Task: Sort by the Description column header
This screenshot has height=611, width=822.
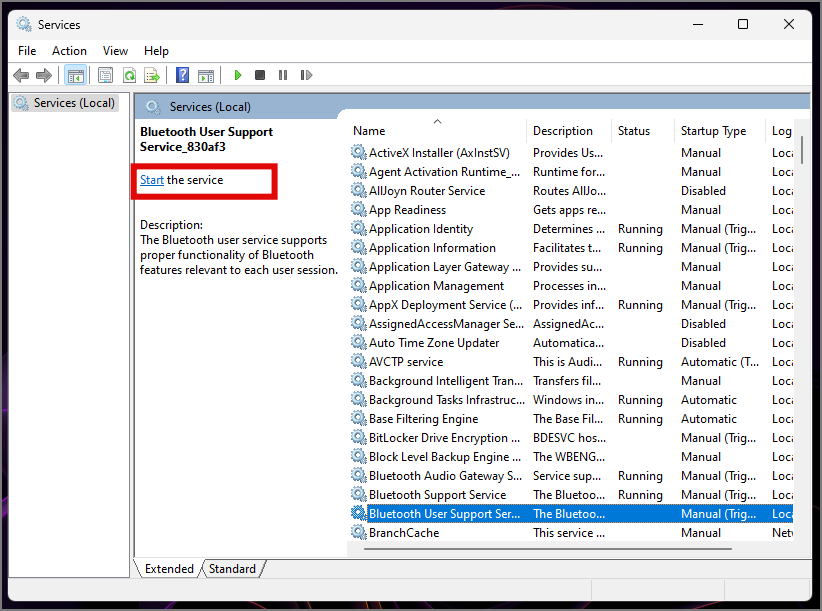Action: click(x=569, y=131)
